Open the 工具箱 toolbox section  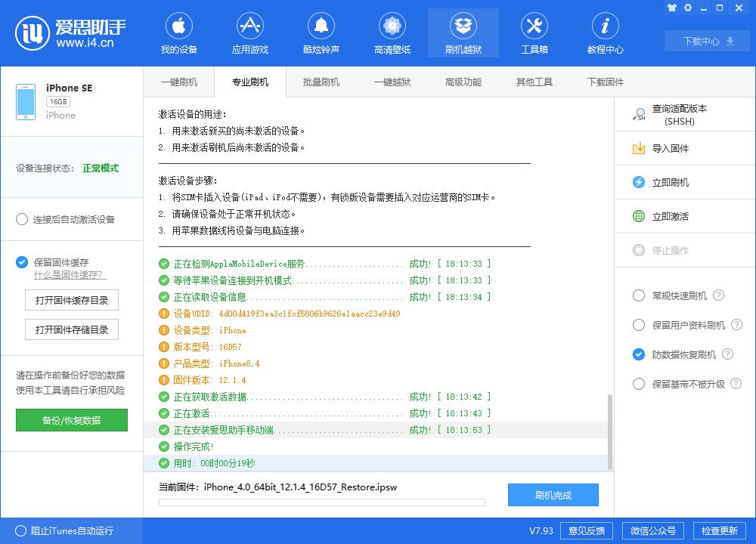coord(534,32)
